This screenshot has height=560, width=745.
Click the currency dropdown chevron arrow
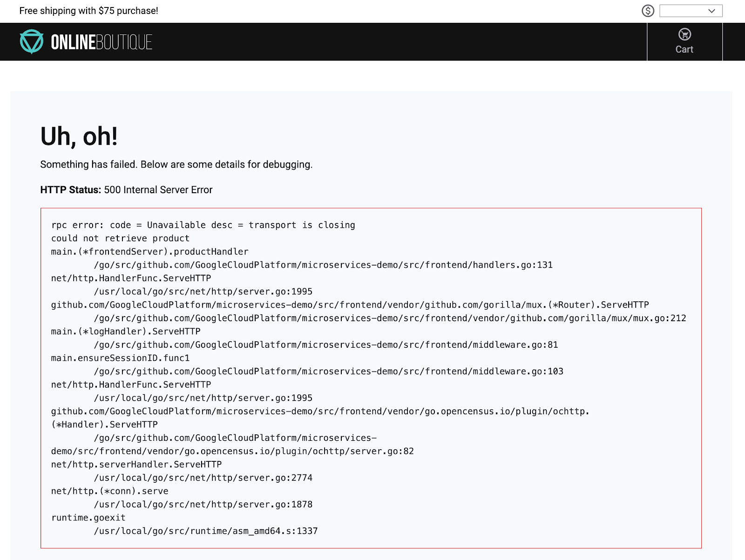click(711, 11)
